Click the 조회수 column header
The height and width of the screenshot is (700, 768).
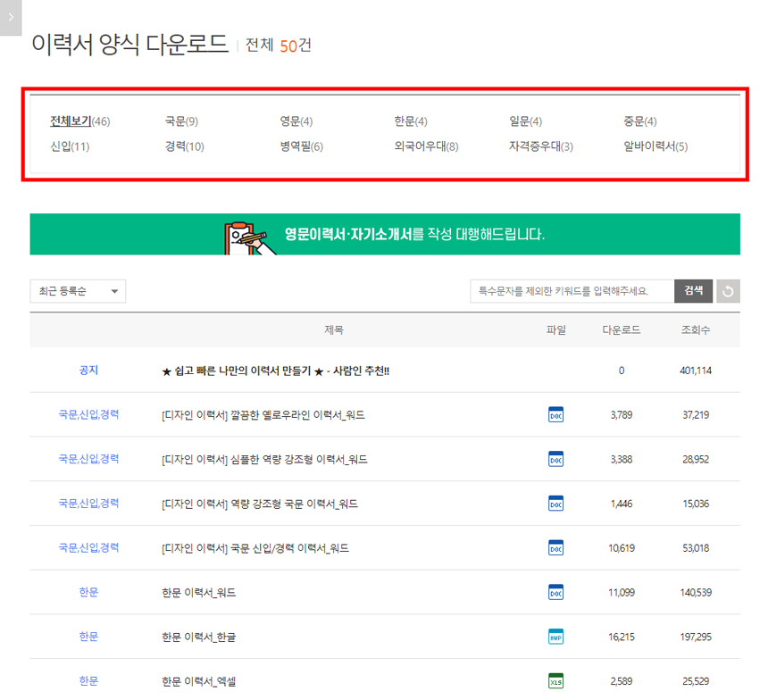(x=696, y=329)
